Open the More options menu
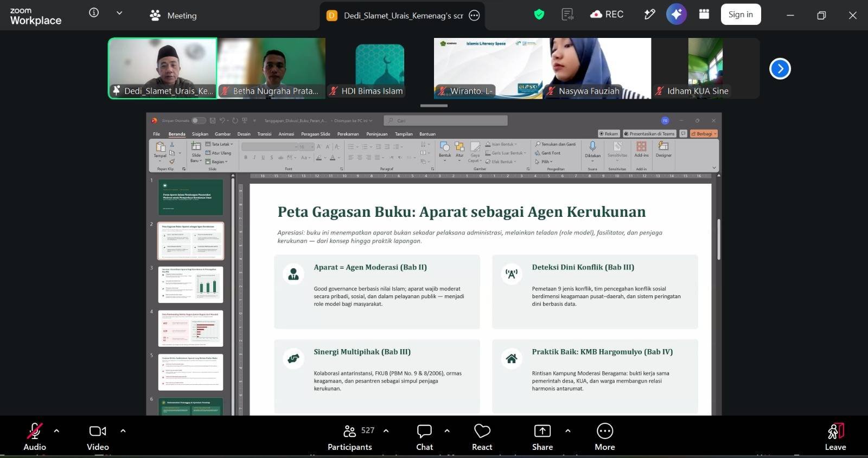The width and height of the screenshot is (868, 458). 605,436
